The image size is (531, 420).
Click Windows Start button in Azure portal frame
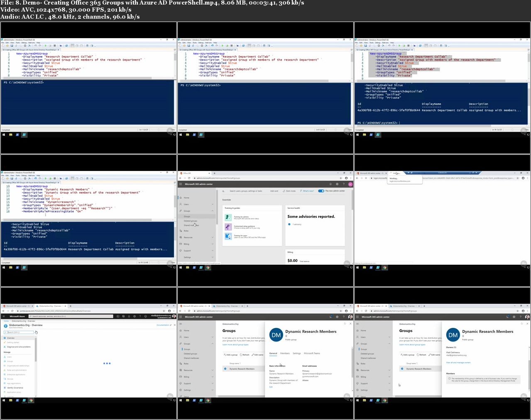click(x=4, y=400)
